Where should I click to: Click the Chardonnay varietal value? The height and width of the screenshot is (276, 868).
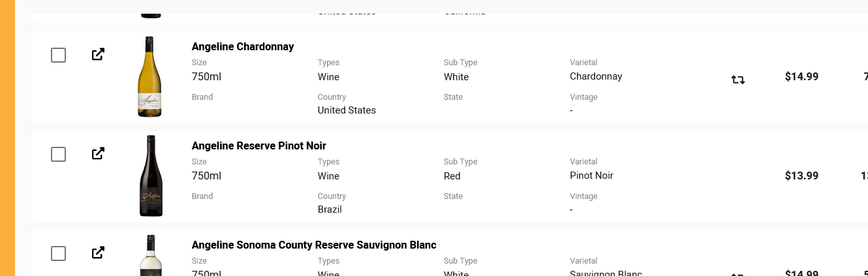[596, 76]
